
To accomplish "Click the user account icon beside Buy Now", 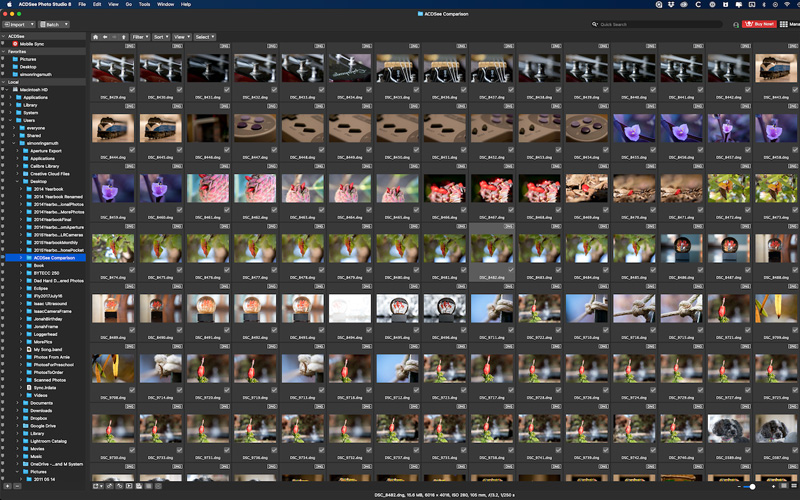I will 736,24.
